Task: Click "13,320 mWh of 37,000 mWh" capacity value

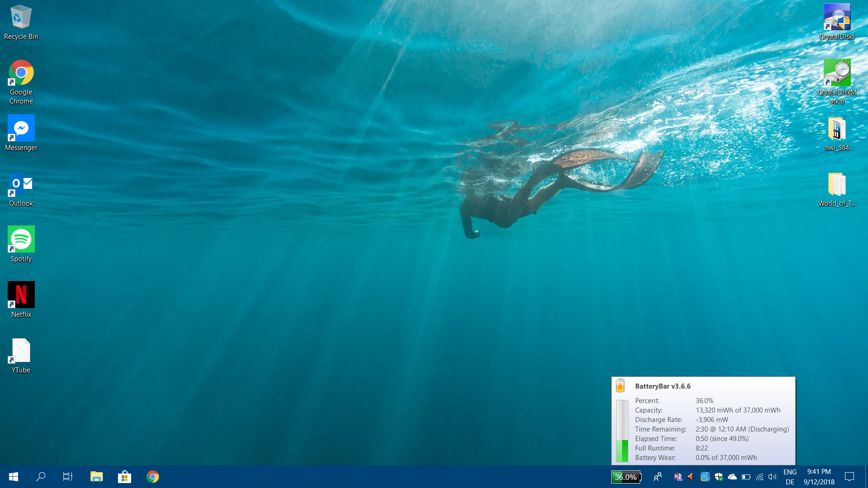Action: click(x=738, y=410)
